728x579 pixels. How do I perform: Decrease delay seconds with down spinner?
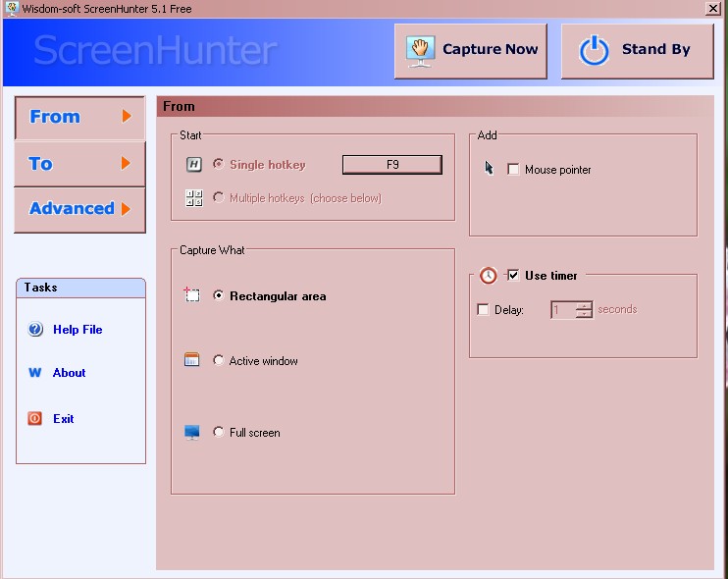[x=584, y=314]
